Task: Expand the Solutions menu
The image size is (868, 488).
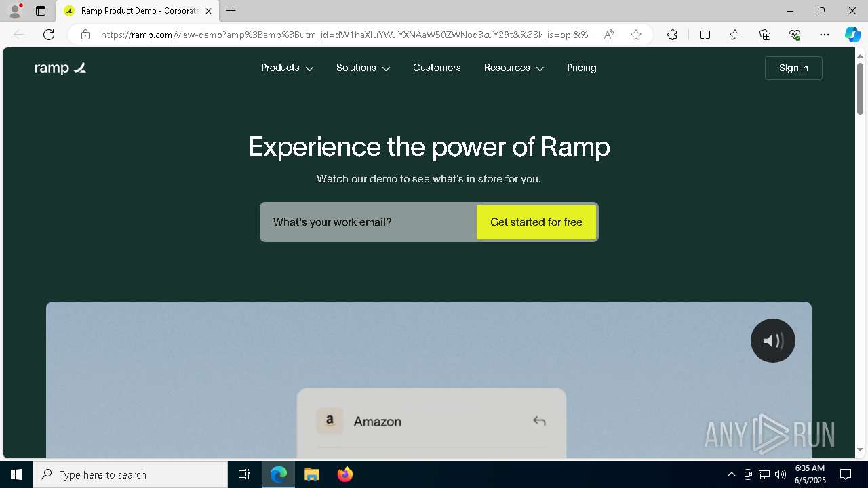Action: click(x=363, y=68)
